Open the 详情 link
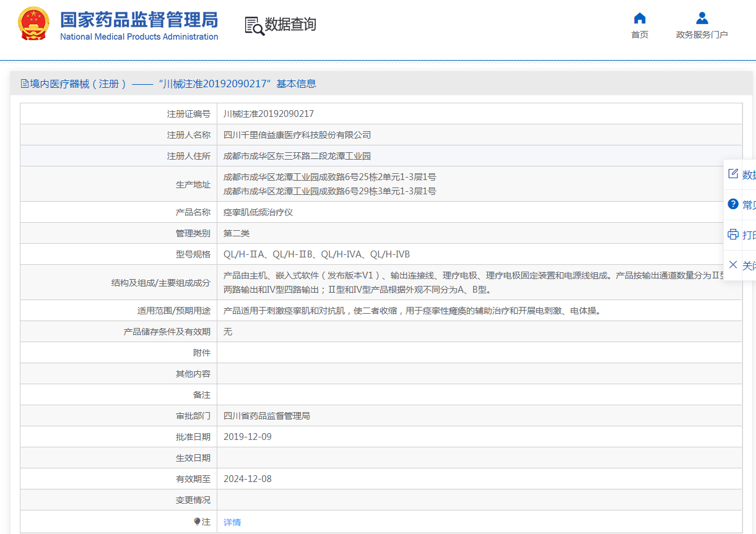Viewport: 756px width, 534px height. [x=232, y=522]
